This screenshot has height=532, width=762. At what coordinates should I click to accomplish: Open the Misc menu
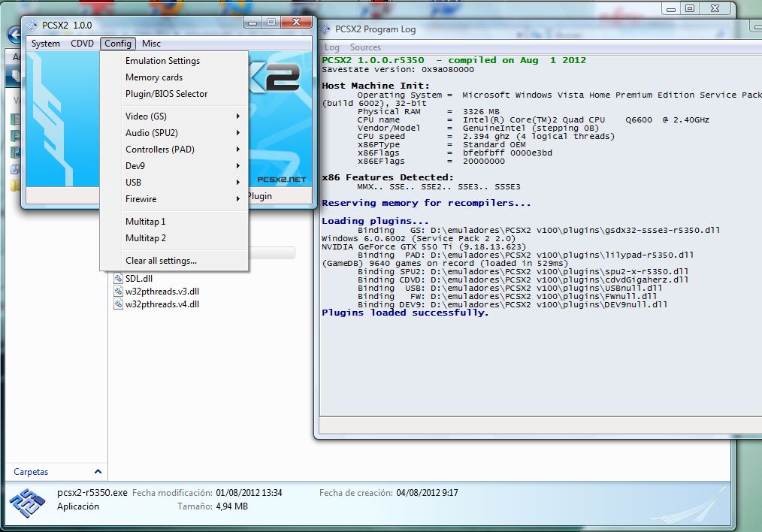[151, 44]
